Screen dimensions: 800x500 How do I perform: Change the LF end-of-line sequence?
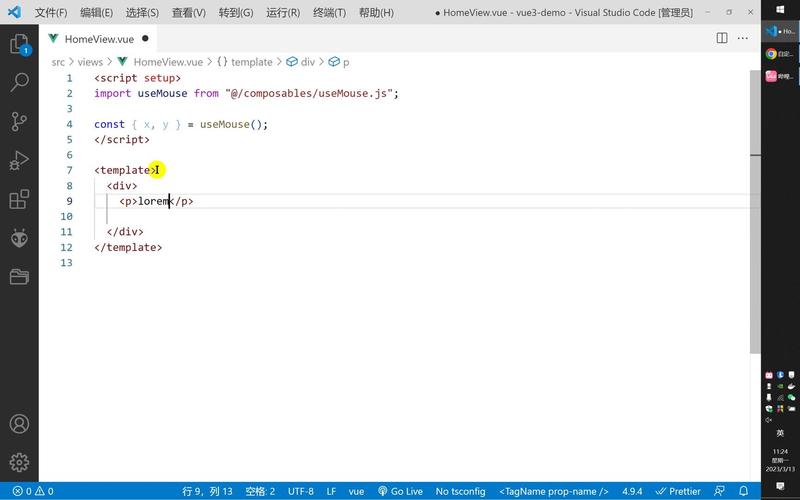point(331,491)
